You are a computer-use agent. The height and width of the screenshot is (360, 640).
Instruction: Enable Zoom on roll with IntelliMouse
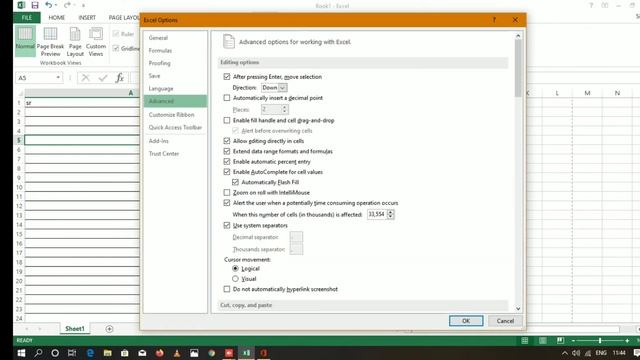click(227, 192)
